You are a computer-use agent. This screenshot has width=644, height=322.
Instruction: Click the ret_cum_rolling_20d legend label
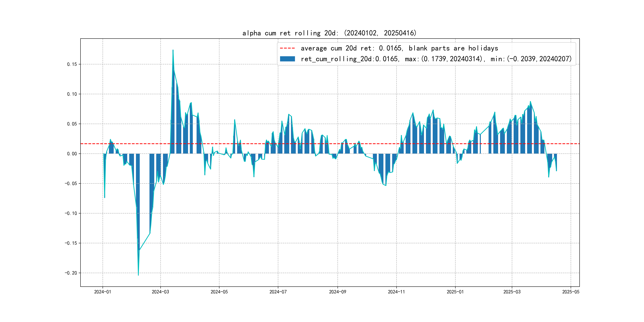(436, 59)
